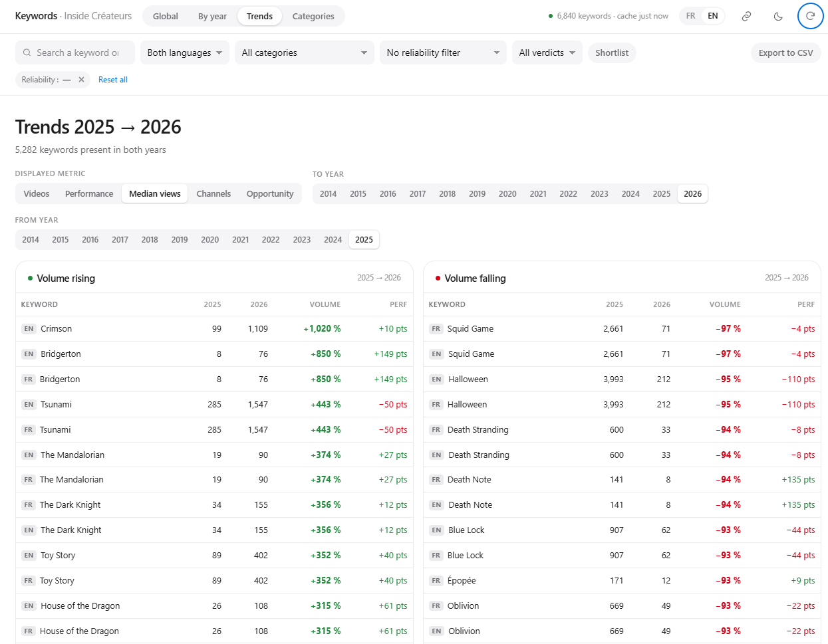Viewport: 828px width, 644px height.
Task: Set From Year to 2025
Action: pyautogui.click(x=364, y=239)
